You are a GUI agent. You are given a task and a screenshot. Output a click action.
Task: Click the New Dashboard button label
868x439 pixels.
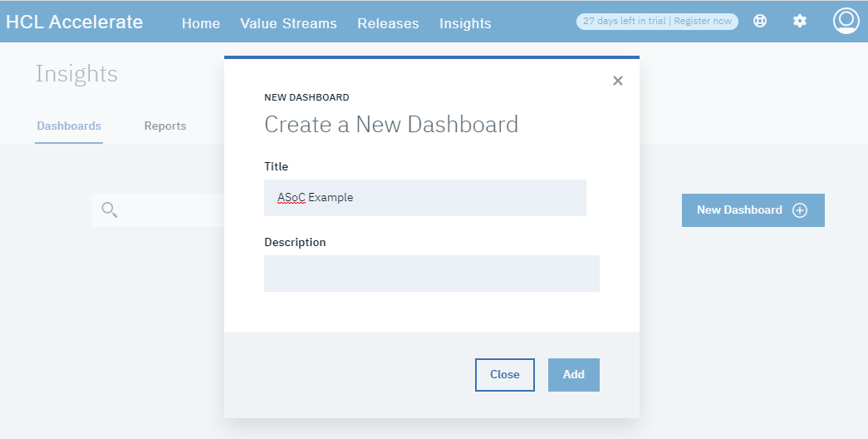739,210
